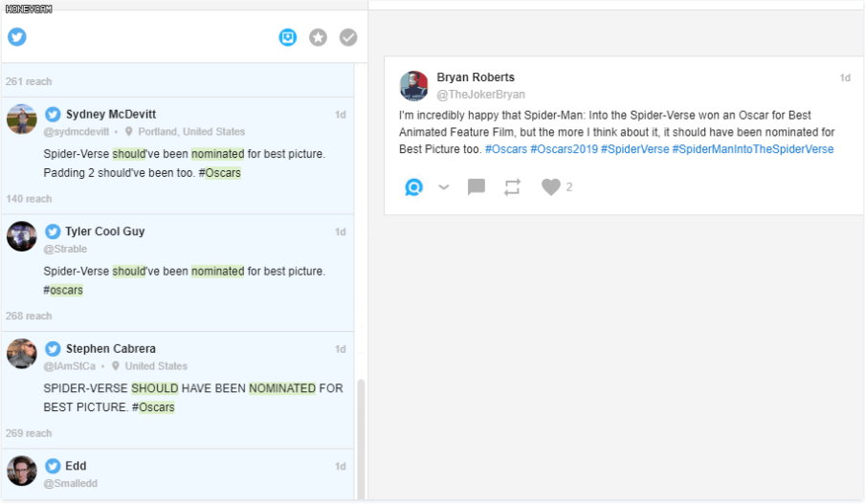Screen dimensions: 865x504
Task: Open the @Strable handle
Action: pos(65,249)
